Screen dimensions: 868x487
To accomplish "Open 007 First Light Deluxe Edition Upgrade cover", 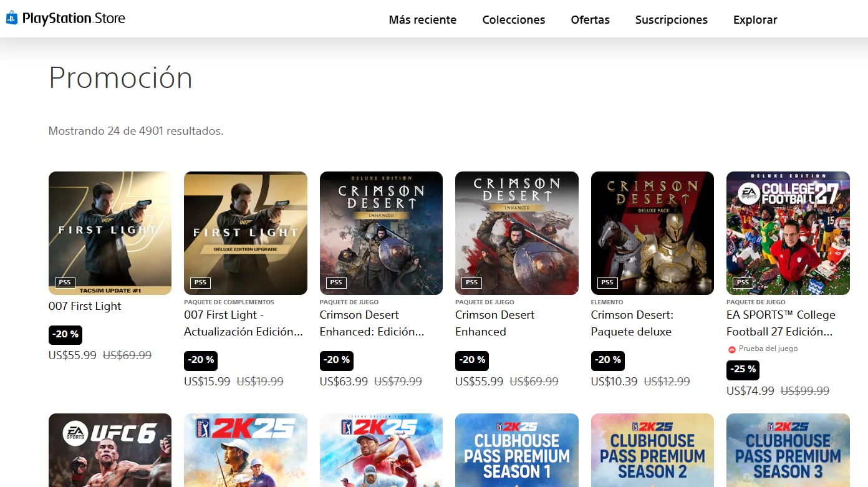I will 246,233.
